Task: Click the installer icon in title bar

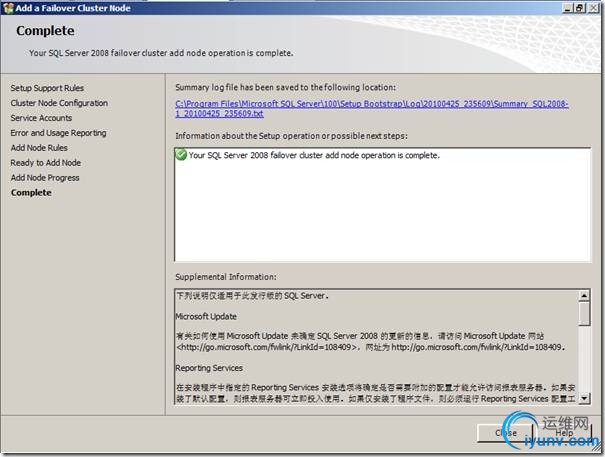Action: pos(8,8)
